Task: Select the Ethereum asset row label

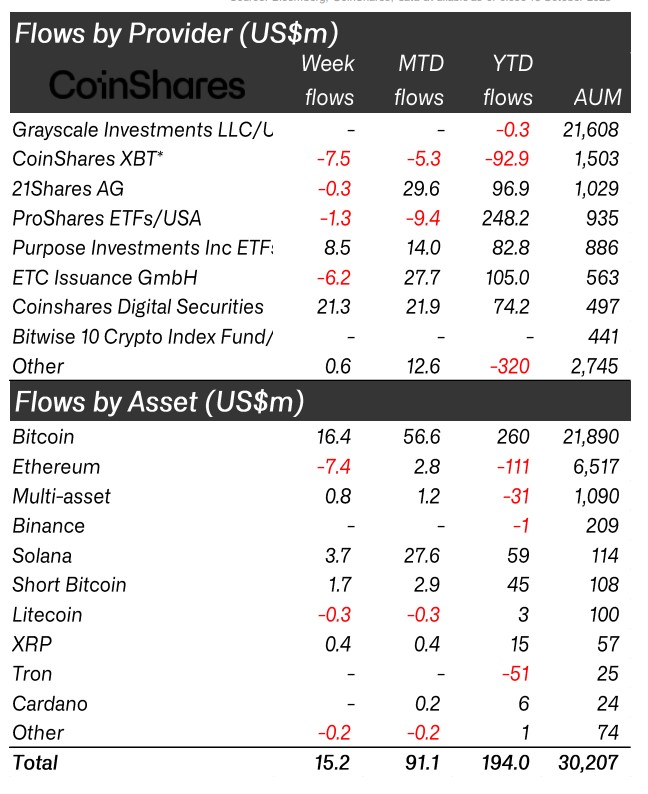Action: point(56,466)
